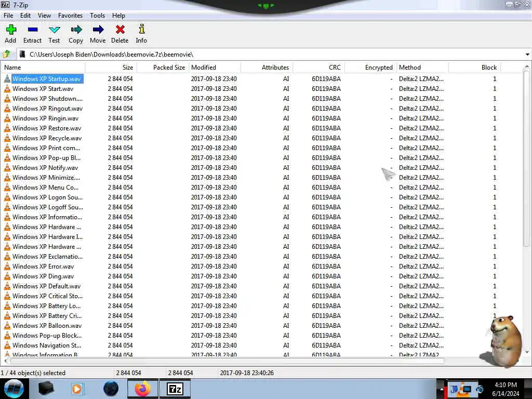Select file Windows XP Critical Sto...
This screenshot has width=532, height=399.
(x=47, y=296)
